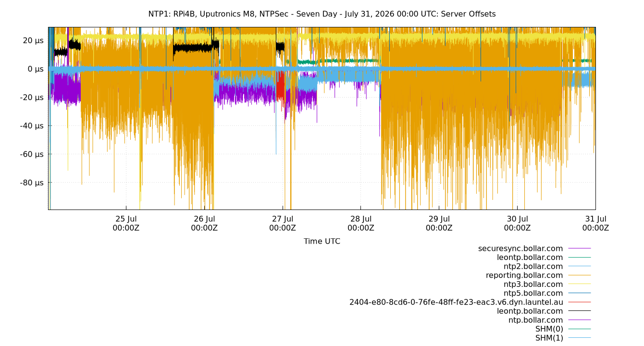Viewport: 644px width, 346px height.
Task: Click ntp3.bollar.com legend label
Action: click(x=533, y=284)
